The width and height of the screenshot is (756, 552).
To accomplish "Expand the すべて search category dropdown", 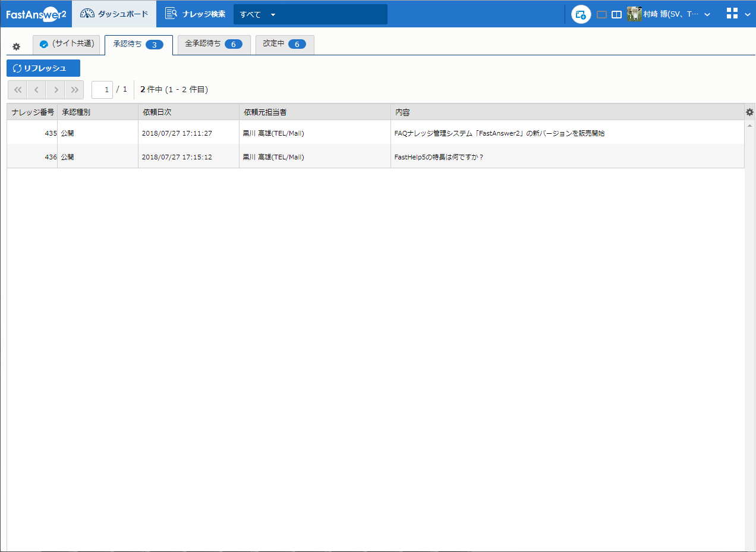I will point(273,14).
